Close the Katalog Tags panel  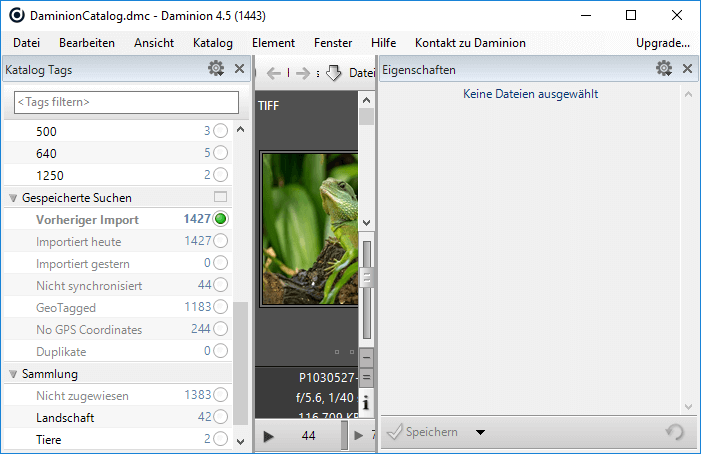coord(240,69)
